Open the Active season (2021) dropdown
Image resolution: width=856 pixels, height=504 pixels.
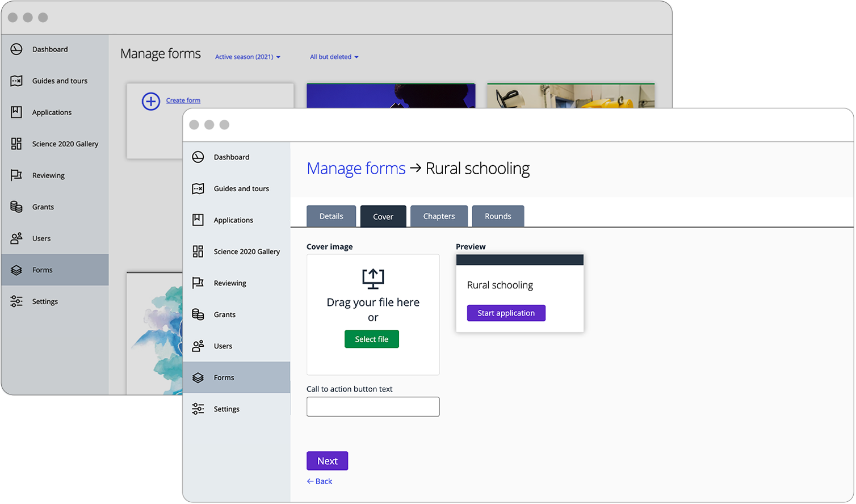247,57
